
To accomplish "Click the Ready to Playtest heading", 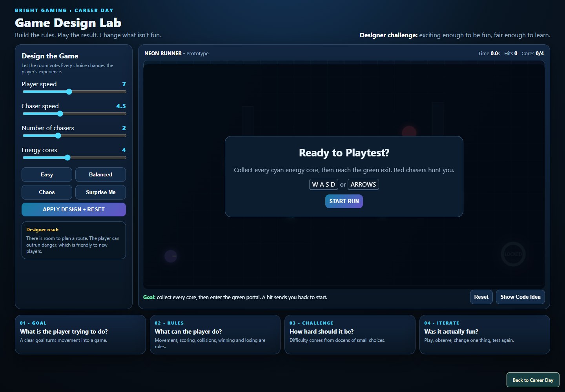I will 344,152.
